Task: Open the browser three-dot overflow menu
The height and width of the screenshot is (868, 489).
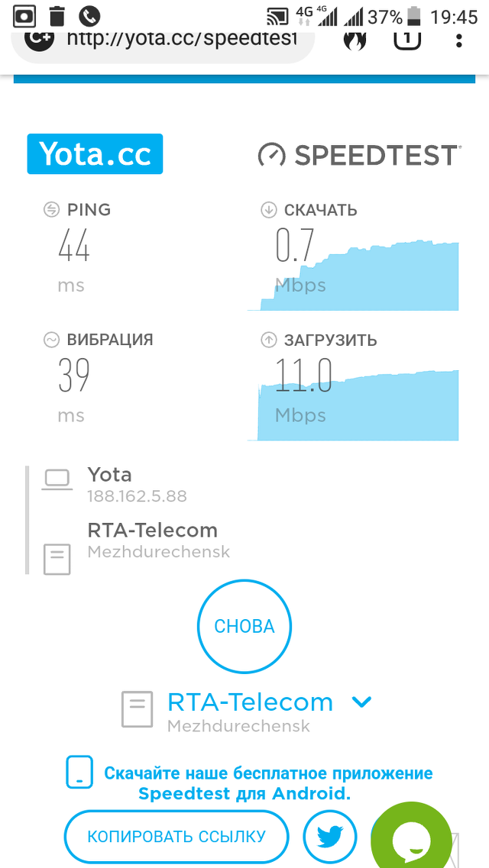Action: [458, 40]
